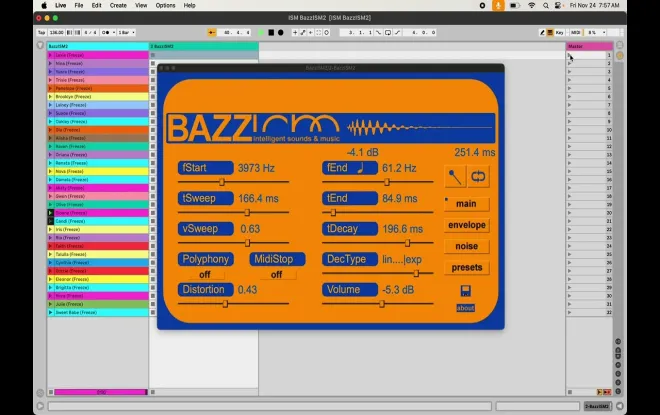Open the Apple menu
The image size is (660, 415).
click(x=44, y=5)
